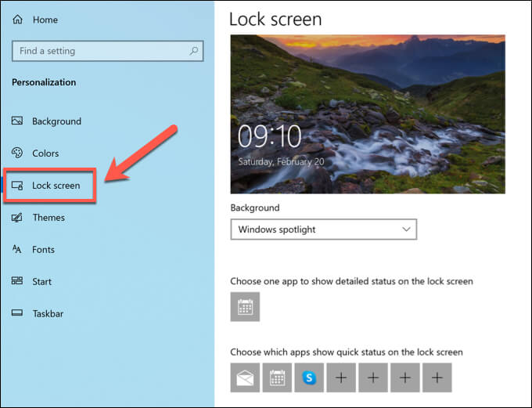
Task: Open Themes settings page
Action: [x=49, y=218]
